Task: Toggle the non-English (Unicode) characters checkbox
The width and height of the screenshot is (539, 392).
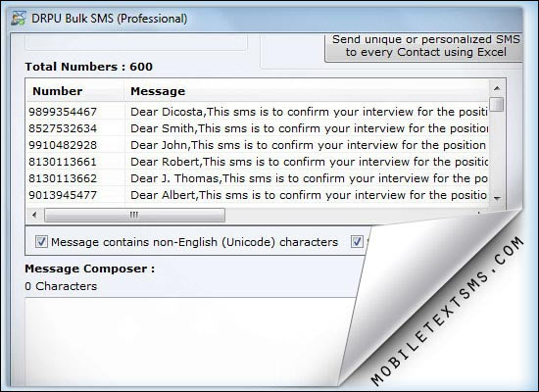Action: click(41, 242)
